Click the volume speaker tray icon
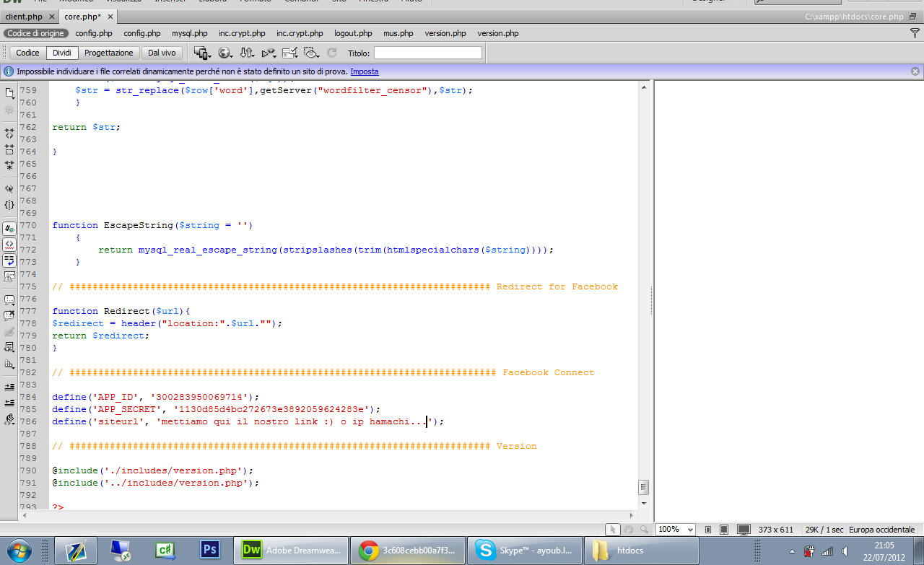The width and height of the screenshot is (924, 565). [844, 551]
